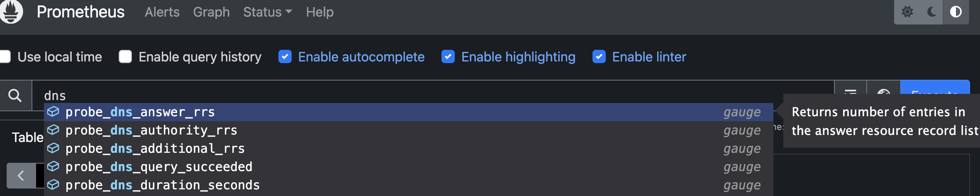Disable the Enable autocomplete checkbox
Image resolution: width=980 pixels, height=196 pixels.
click(285, 56)
